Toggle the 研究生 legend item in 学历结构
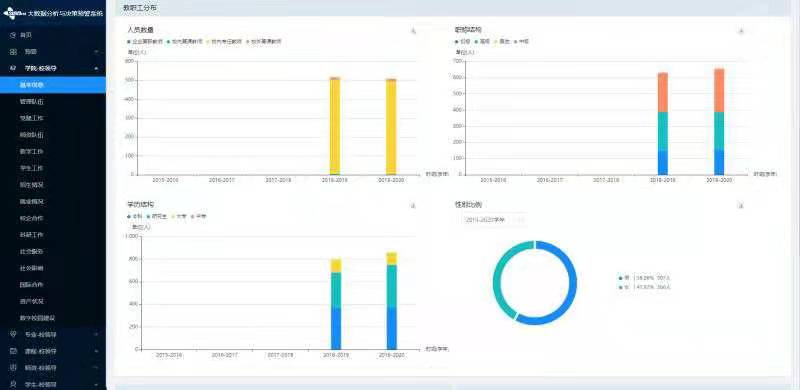The image size is (800, 390). [x=156, y=216]
